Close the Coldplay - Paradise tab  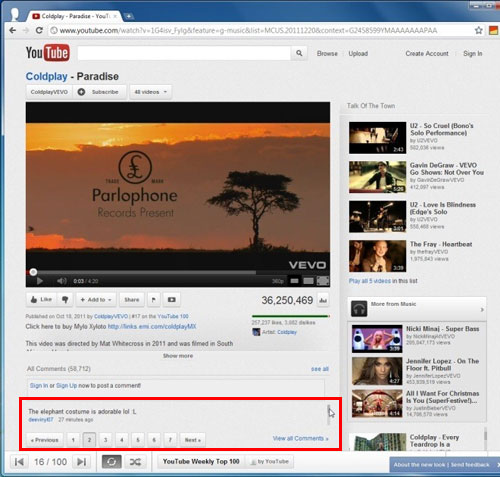point(115,16)
